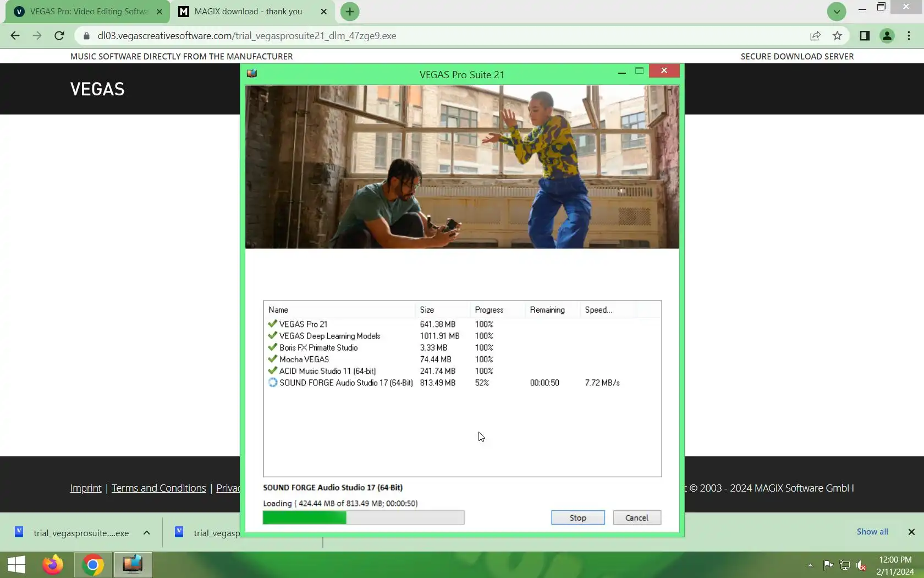Sort by the Size column header
924x578 pixels.
click(x=442, y=310)
